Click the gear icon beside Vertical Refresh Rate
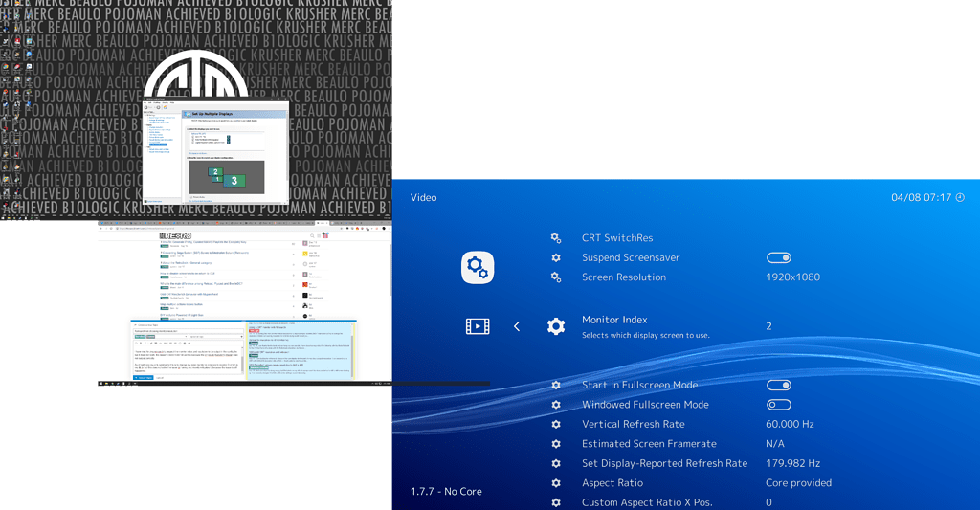The image size is (980, 510). [x=556, y=424]
